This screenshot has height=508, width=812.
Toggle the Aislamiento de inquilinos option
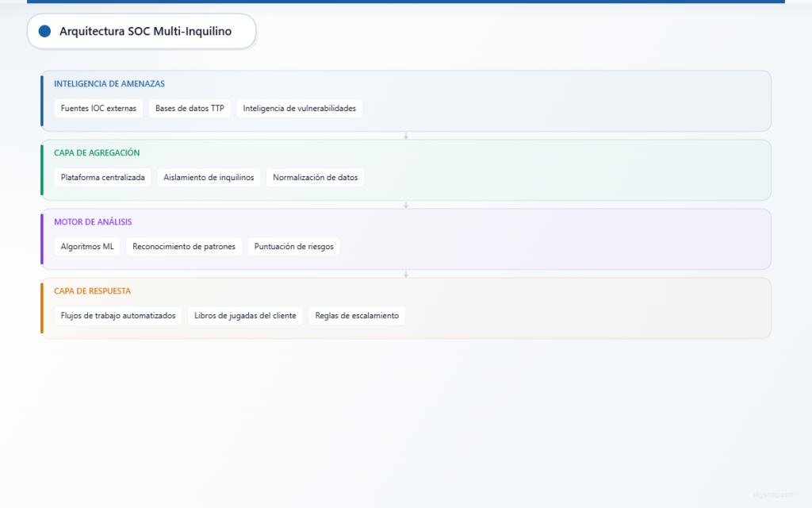209,177
